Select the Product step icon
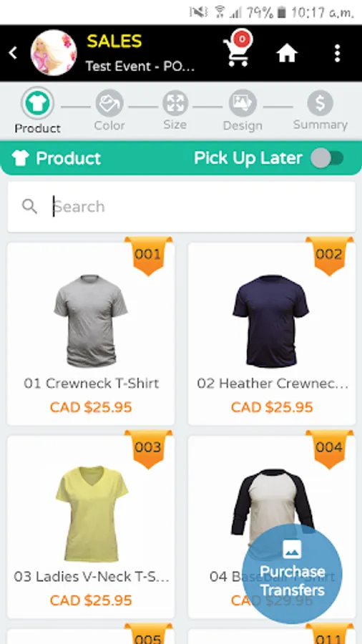Image resolution: width=362 pixels, height=644 pixels. coord(37,103)
